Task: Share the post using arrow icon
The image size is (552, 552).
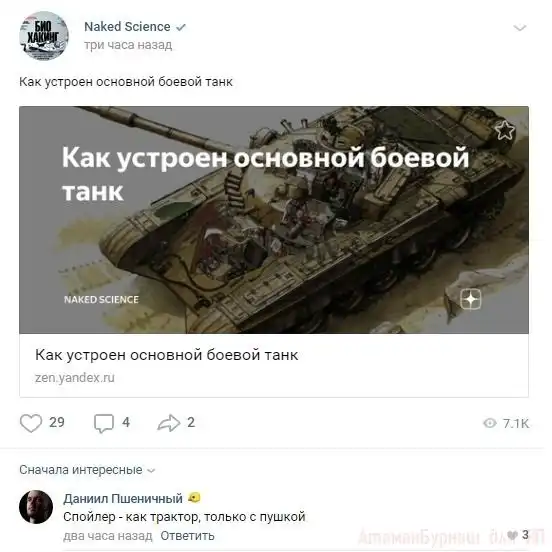Action: (x=169, y=423)
